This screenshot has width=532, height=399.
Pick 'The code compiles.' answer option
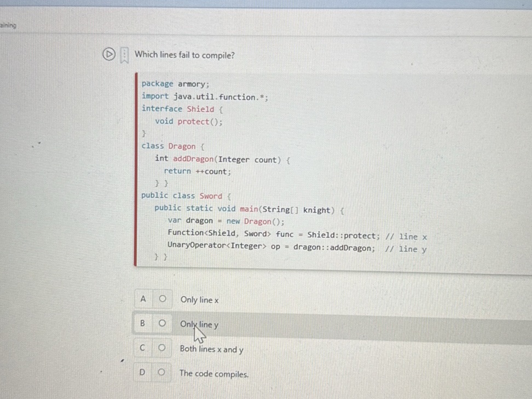214,374
